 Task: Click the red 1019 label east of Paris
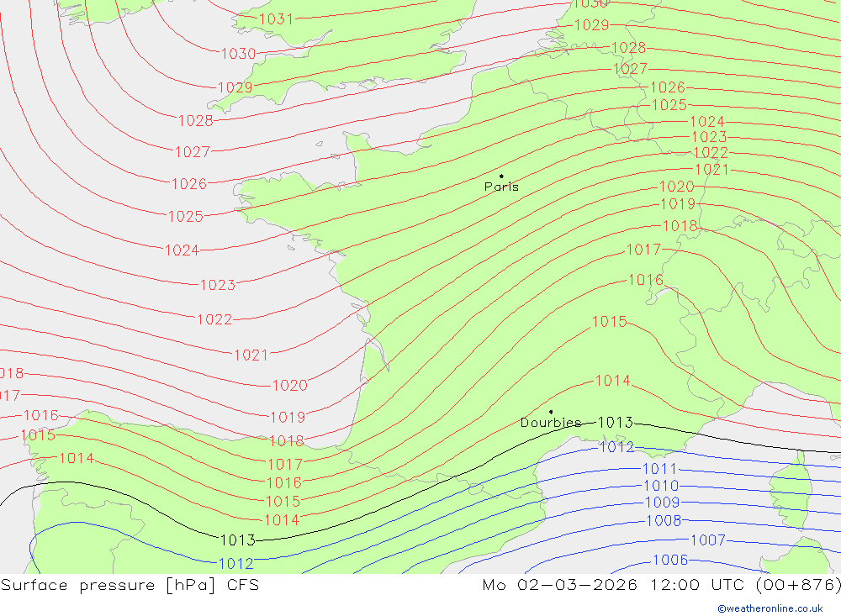tap(678, 204)
